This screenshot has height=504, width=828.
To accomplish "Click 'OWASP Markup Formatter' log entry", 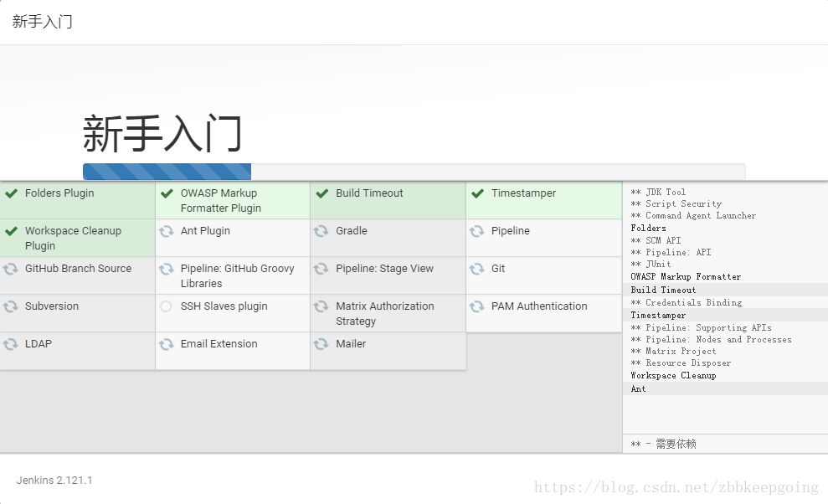I will coord(686,277).
